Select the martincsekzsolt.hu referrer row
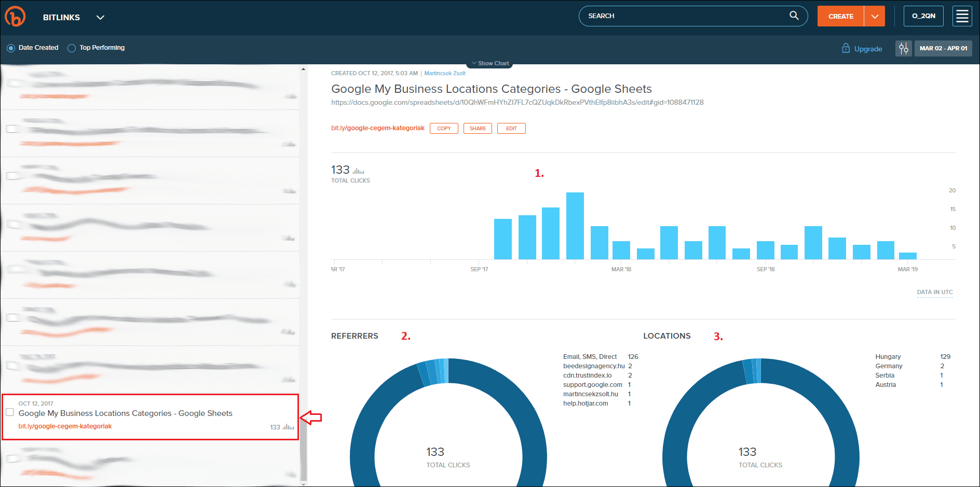This screenshot has width=980, height=487. 597,394
